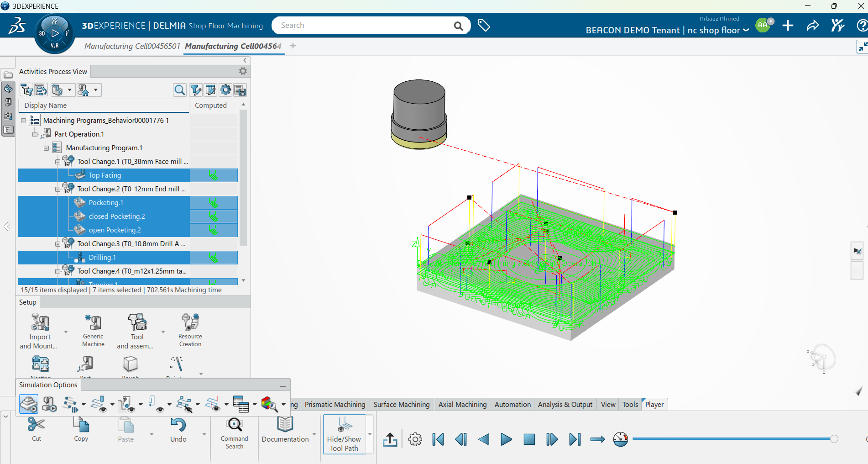Click the machine simulation play icon

49,404
